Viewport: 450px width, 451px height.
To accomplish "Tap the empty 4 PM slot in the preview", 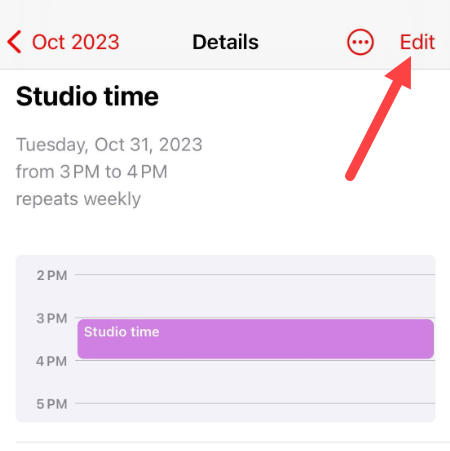I will point(255,382).
